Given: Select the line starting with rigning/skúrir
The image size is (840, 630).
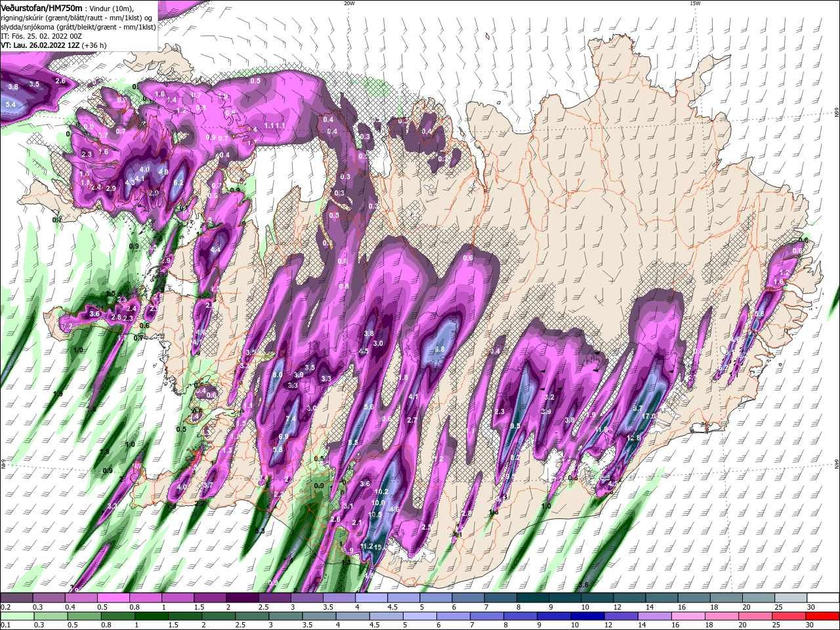Looking at the screenshot, I should click(77, 18).
